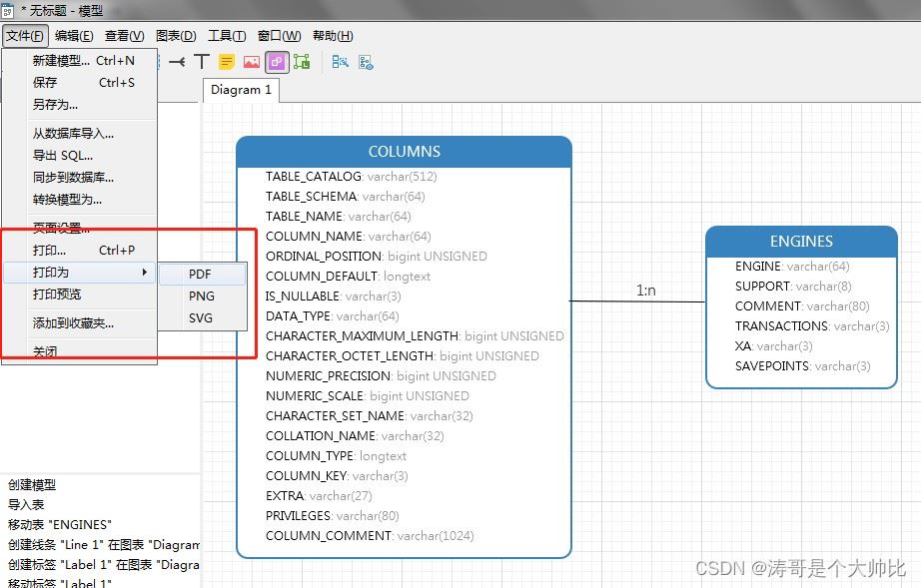The width and height of the screenshot is (921, 588).
Task: Open the 编辑(E) menu
Action: (74, 36)
